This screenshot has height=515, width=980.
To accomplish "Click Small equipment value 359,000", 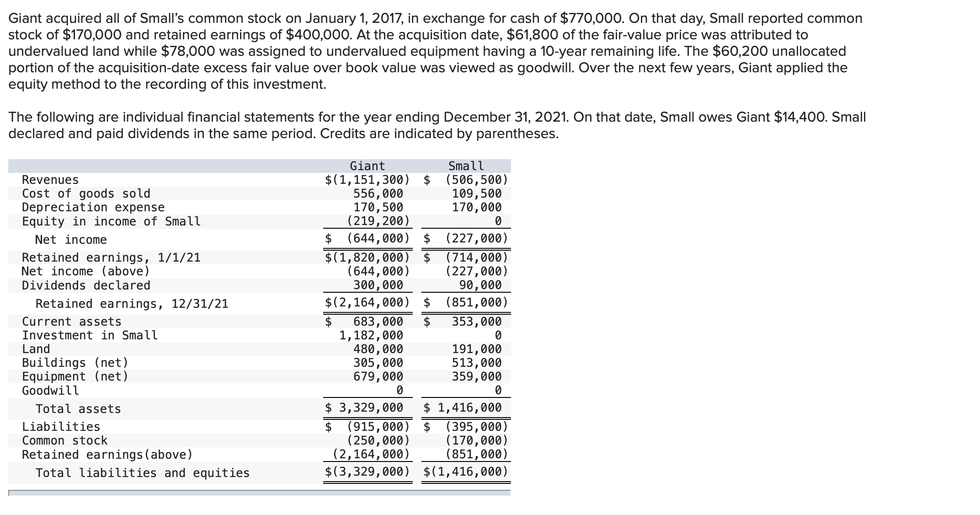I will tap(477, 376).
